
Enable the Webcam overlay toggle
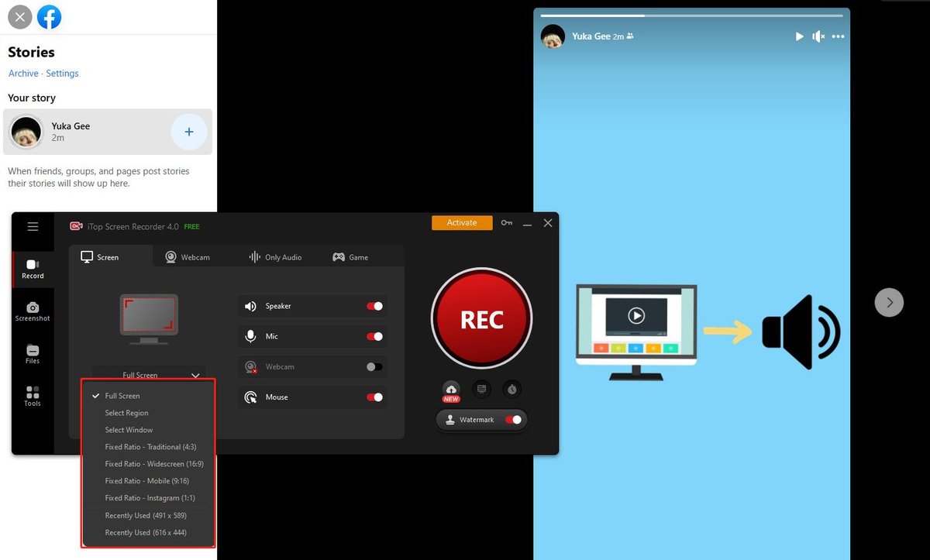pos(374,366)
